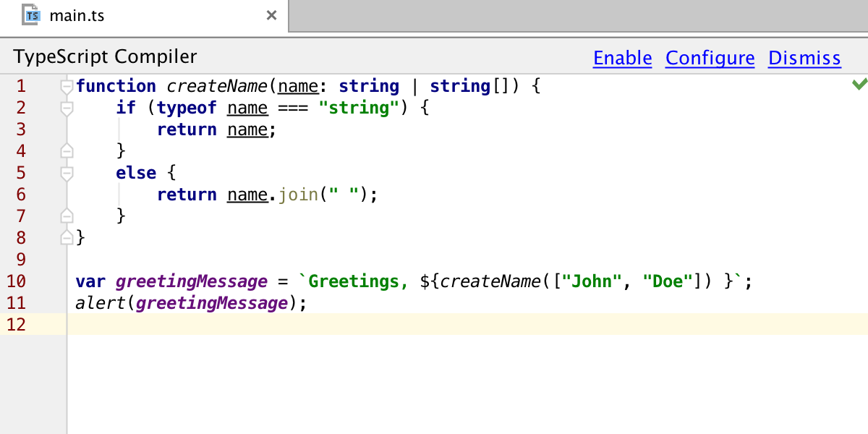
Task: Click line number 1 in the gutter
Action: point(20,86)
